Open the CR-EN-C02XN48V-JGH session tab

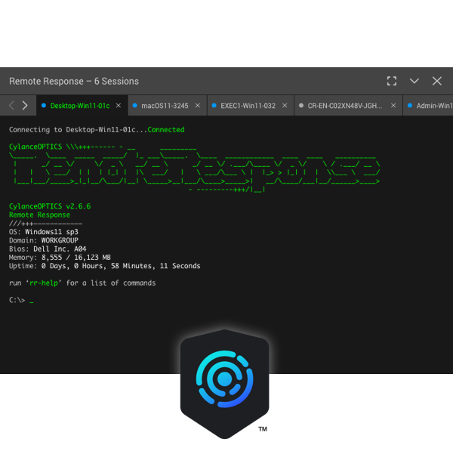tap(344, 106)
